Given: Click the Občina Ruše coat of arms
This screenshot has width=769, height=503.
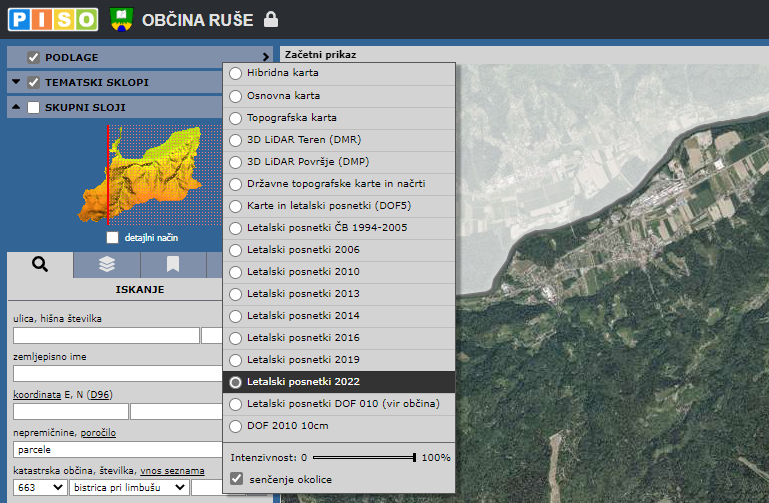Looking at the screenshot, I should click(x=121, y=19).
